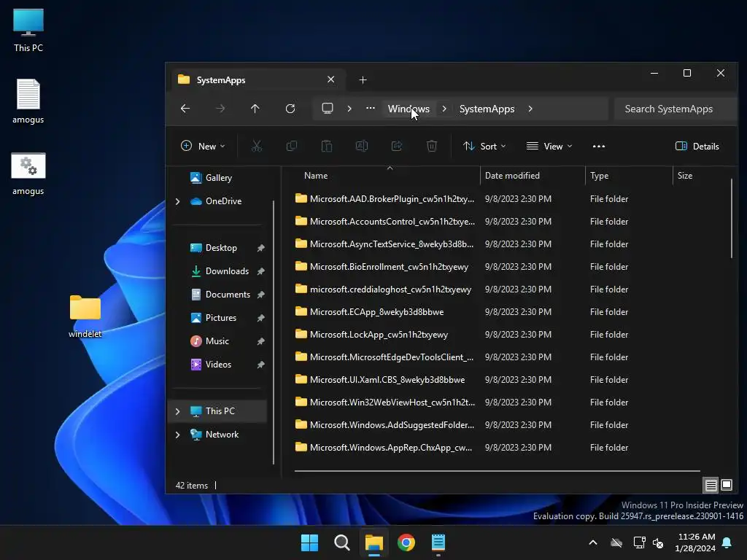Click the PC monitor icon in address bar

pos(328,108)
